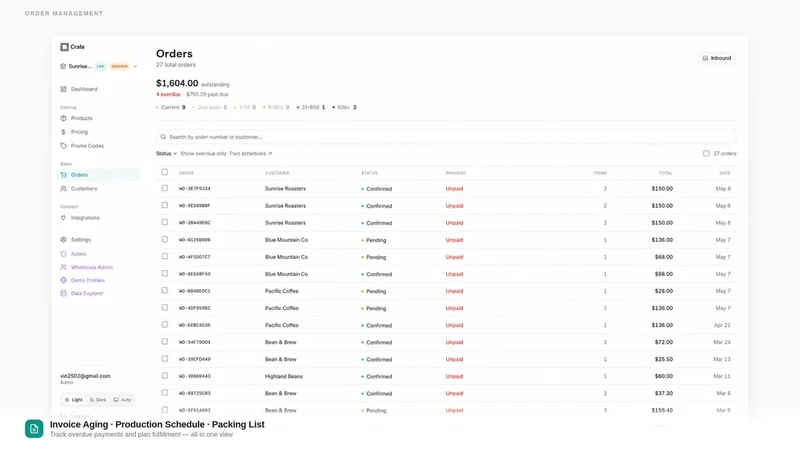Click the CUSTOMER column header
The image size is (800, 450).
pos(277,173)
